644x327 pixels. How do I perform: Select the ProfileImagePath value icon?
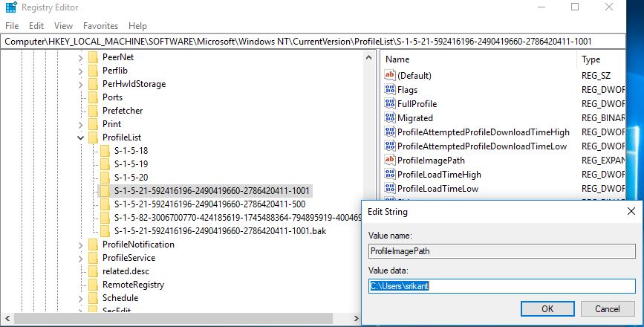pos(389,160)
